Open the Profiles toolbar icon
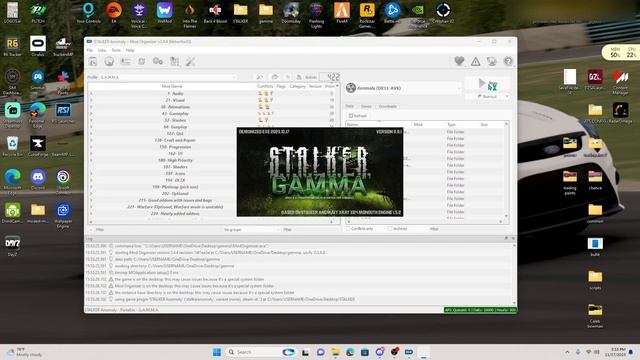 click(125, 62)
